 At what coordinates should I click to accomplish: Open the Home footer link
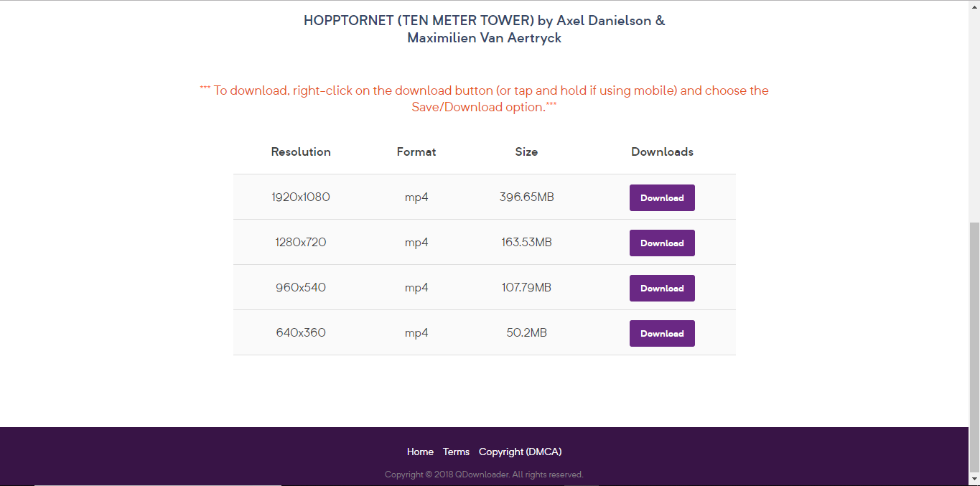(420, 452)
